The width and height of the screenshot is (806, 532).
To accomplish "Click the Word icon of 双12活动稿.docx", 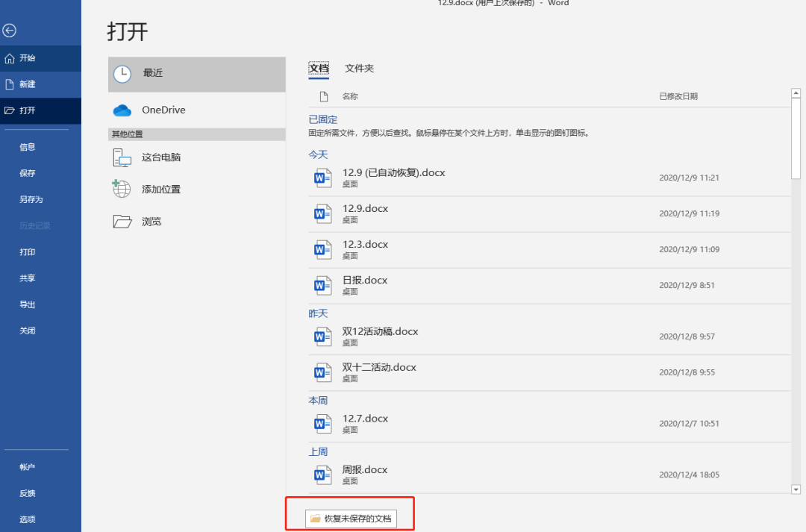I will tap(323, 337).
